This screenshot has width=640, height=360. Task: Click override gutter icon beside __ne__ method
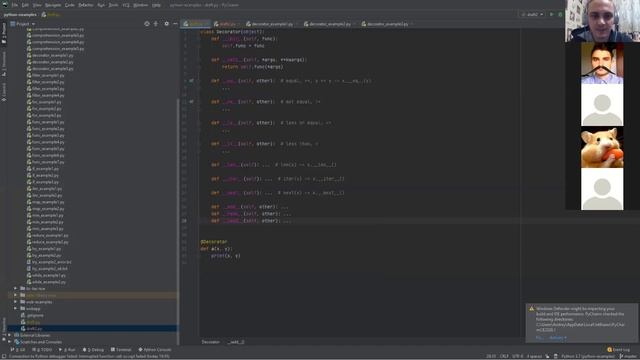coord(191,102)
